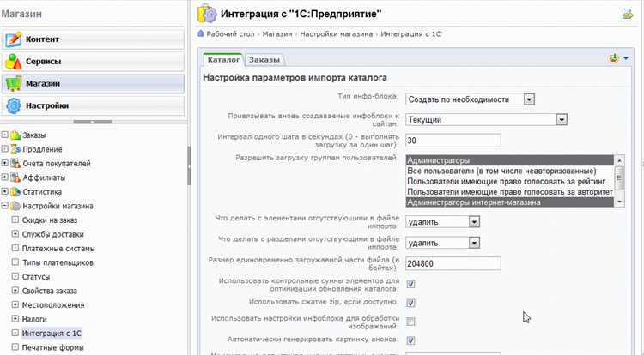Enable настройки инфоблока для обработки изображений
The width and height of the screenshot is (644, 355).
(x=410, y=322)
